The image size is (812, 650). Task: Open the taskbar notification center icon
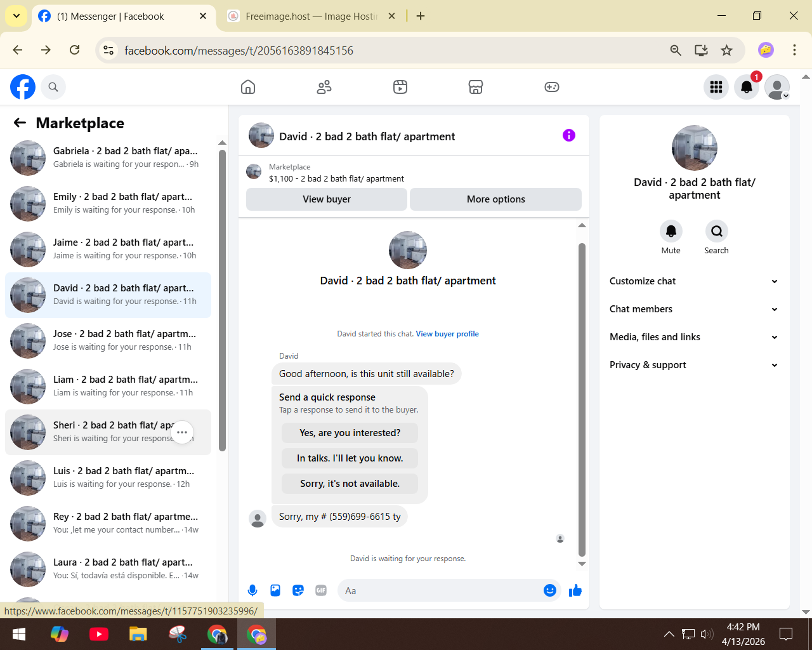coord(786,633)
